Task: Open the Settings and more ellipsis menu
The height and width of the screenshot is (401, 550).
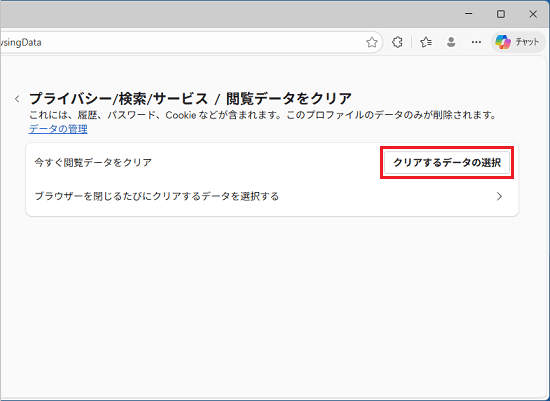Action: [476, 42]
